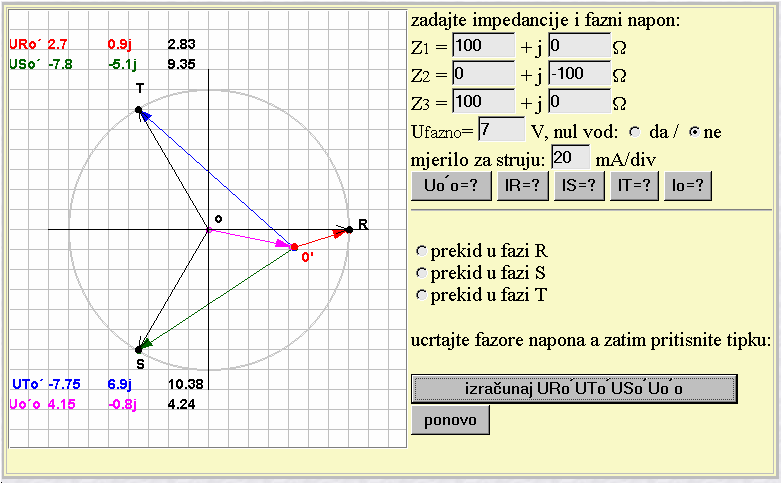The width and height of the screenshot is (782, 484).
Task: Select the 'ne' neutral wire radio button
Action: tap(694, 132)
